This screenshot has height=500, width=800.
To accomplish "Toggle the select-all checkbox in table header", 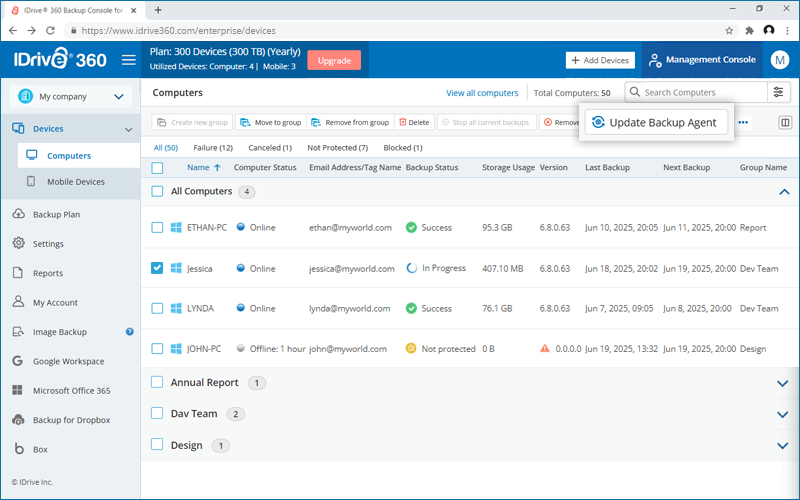I will point(157,168).
